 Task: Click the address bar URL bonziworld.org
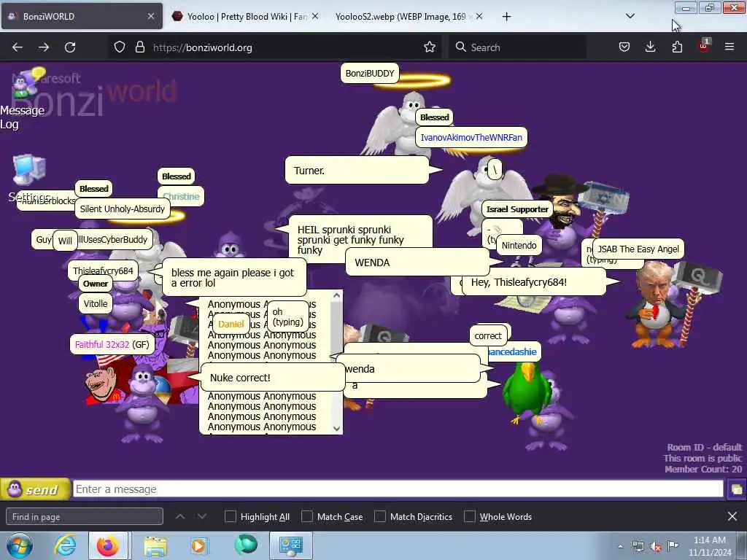coord(203,47)
